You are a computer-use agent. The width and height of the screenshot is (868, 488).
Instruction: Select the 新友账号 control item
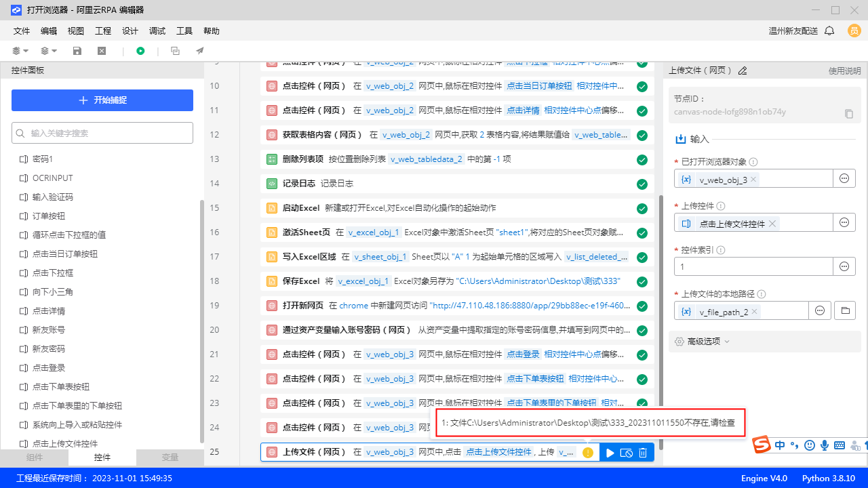click(x=49, y=329)
